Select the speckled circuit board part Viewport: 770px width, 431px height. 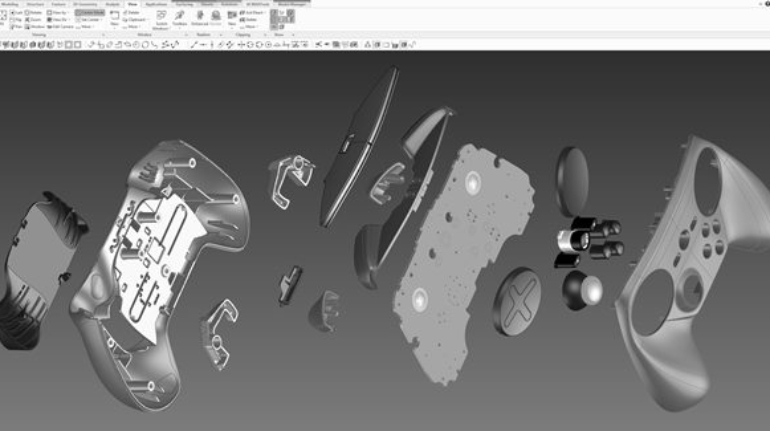coord(464,263)
